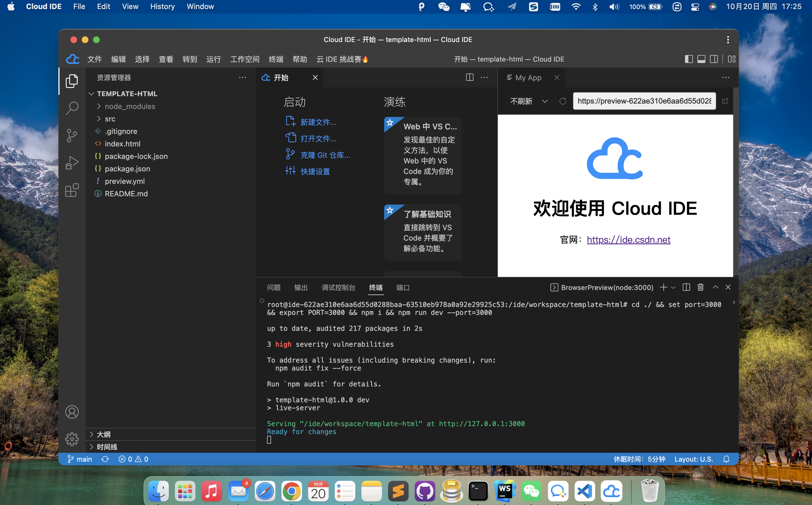Expand the 大纲 outline section

coord(103,434)
